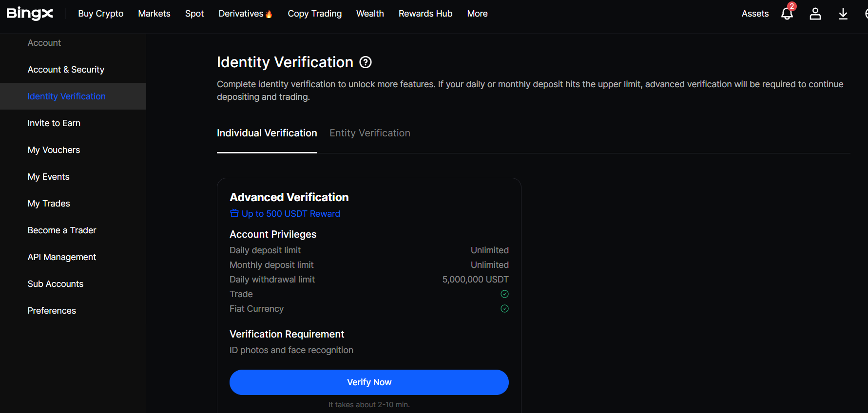Open My Vouchers in the sidebar

click(73, 150)
